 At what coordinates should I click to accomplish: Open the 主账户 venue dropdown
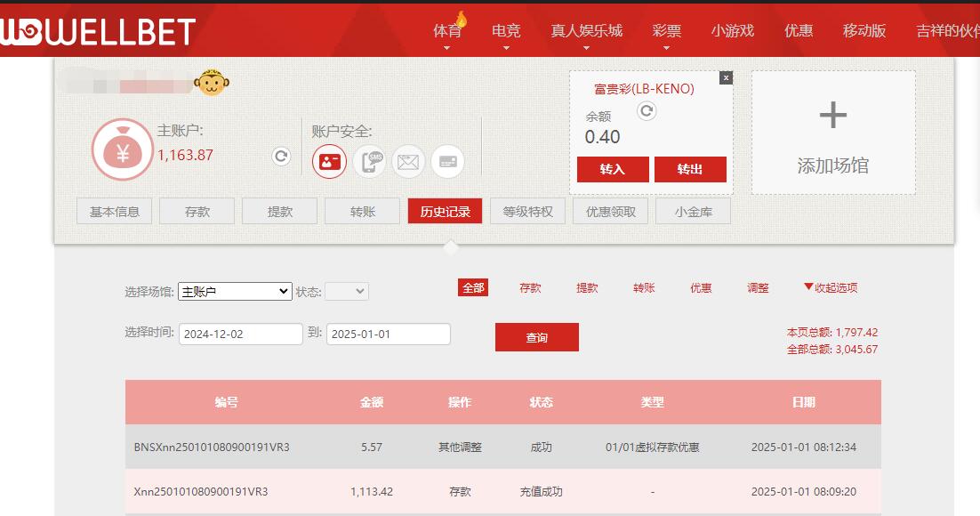234,291
